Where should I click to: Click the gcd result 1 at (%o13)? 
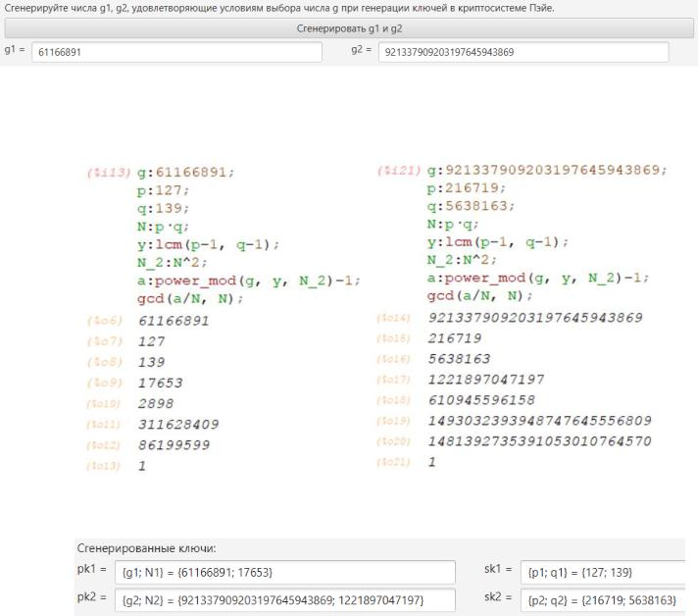142,466
